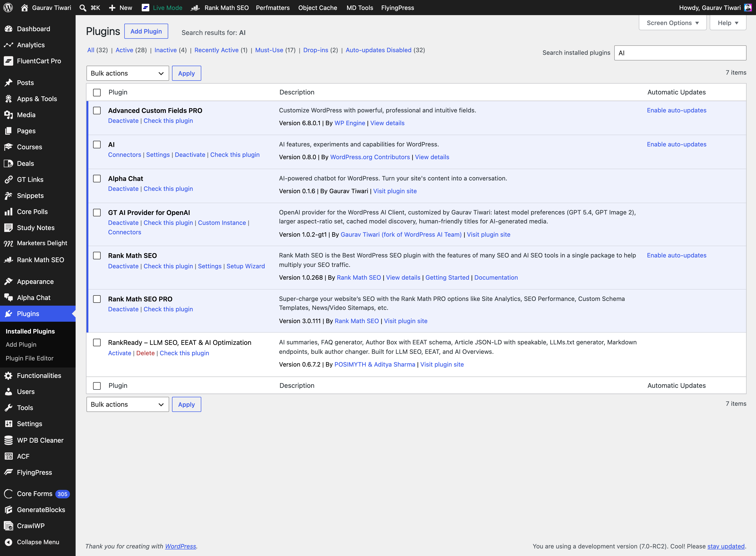Open Snippets sidebar icon

point(9,196)
